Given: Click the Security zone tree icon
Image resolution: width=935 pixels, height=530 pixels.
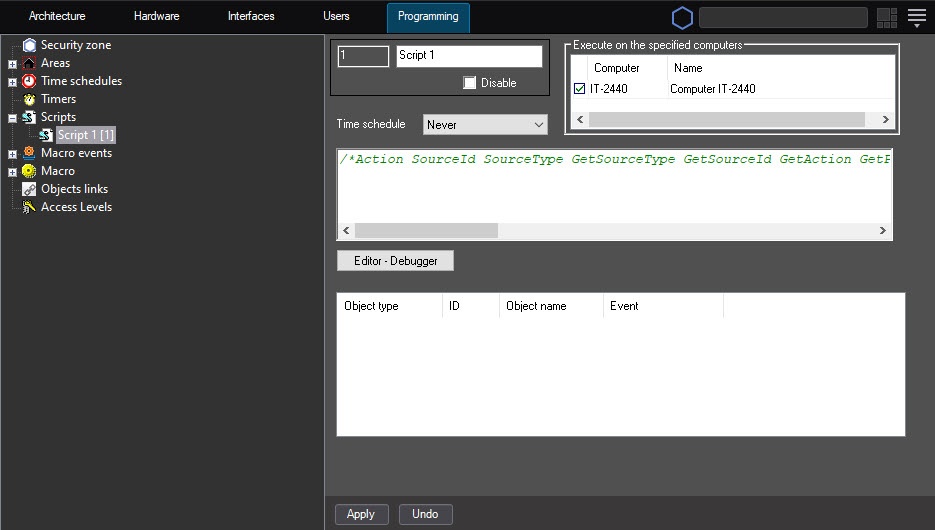Looking at the screenshot, I should pyautogui.click(x=29, y=45).
